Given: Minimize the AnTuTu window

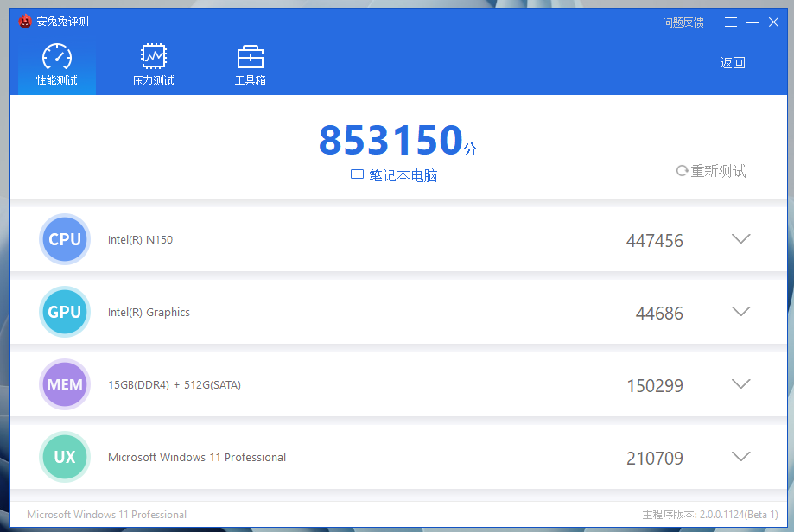Looking at the screenshot, I should coord(753,22).
